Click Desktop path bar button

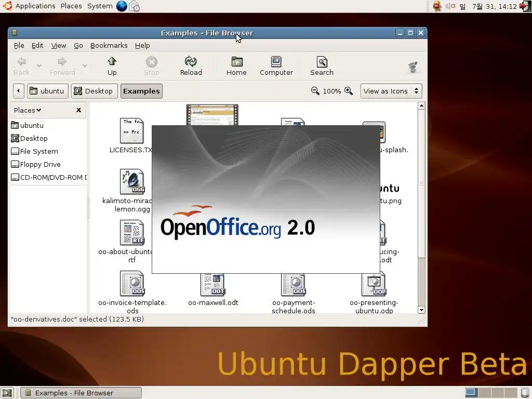pos(95,91)
